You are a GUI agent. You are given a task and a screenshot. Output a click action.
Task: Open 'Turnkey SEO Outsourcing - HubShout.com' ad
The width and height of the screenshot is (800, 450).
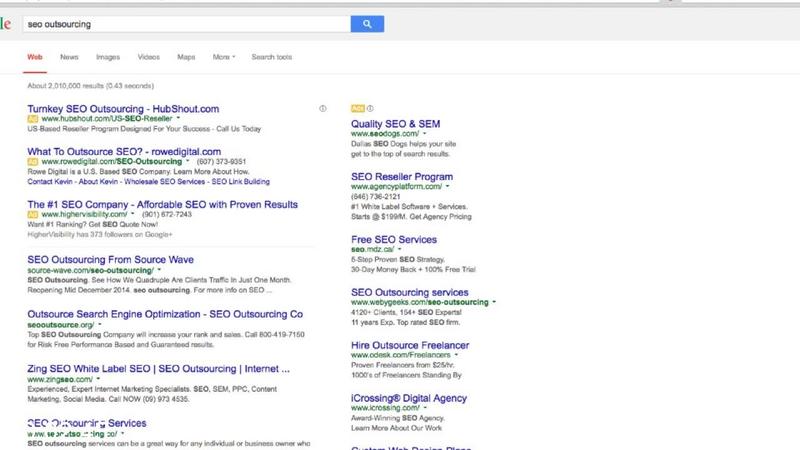pos(123,109)
